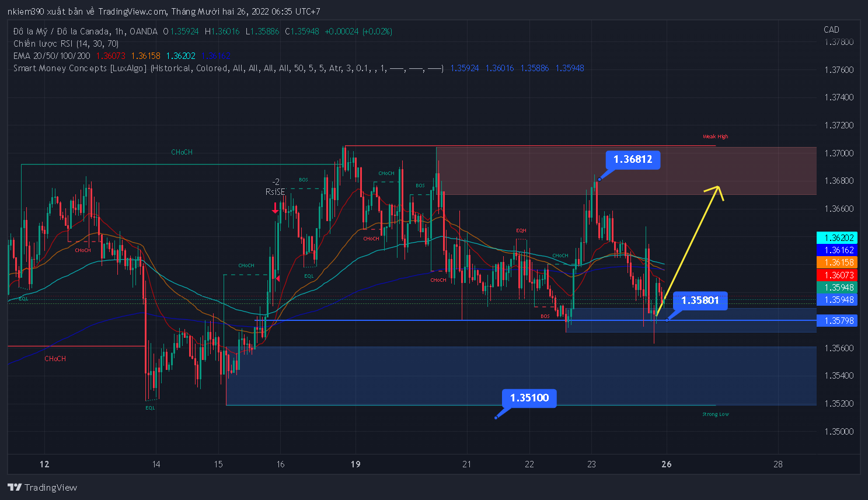Select the 1.35100 price callout label
Image resolution: width=868 pixels, height=500 pixels.
click(529, 398)
